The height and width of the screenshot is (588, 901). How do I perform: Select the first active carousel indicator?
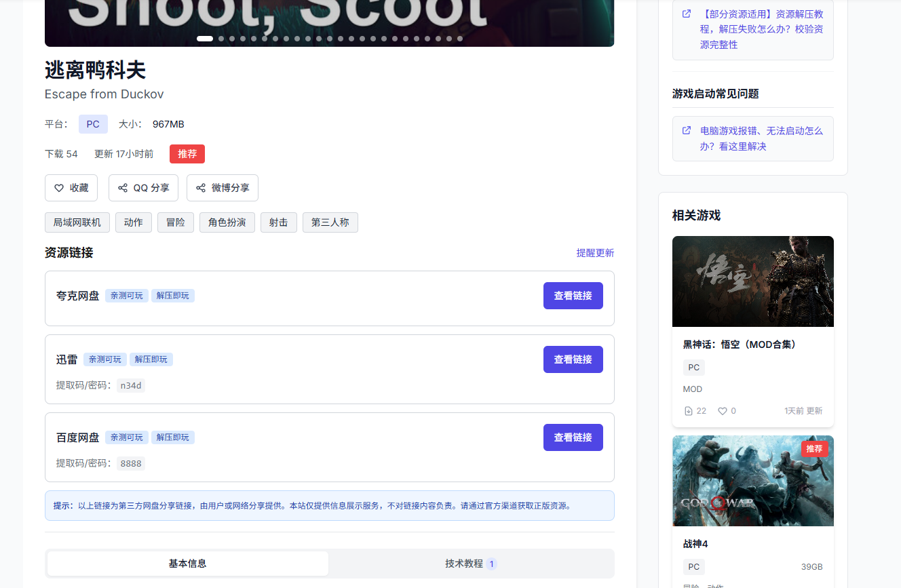pos(205,39)
